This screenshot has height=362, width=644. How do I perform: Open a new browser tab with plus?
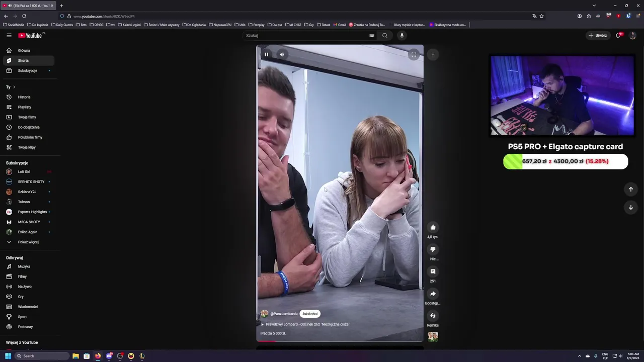[61, 6]
